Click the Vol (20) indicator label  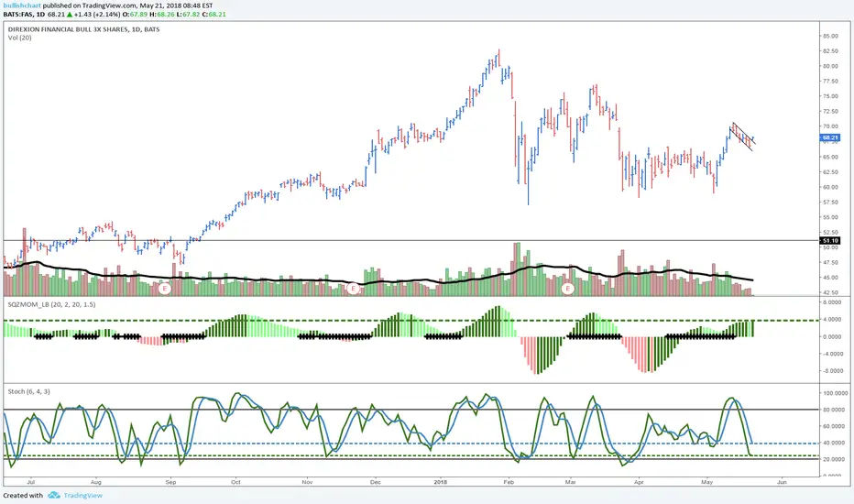pos(19,38)
